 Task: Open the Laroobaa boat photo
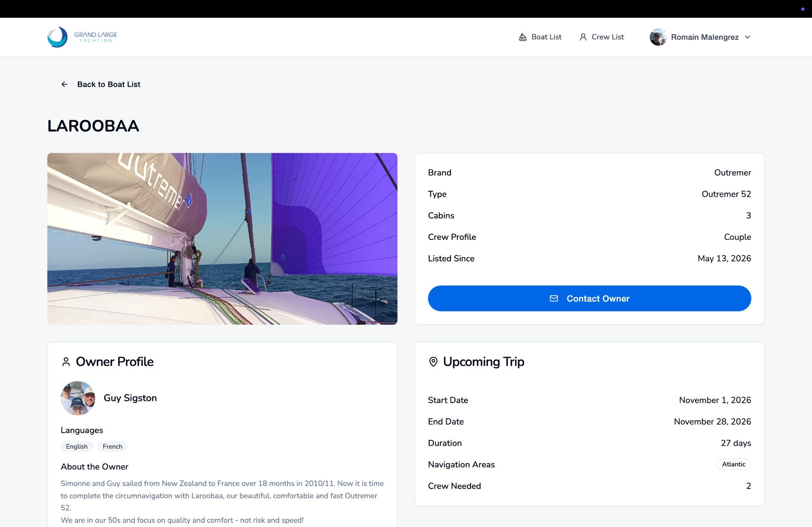222,239
